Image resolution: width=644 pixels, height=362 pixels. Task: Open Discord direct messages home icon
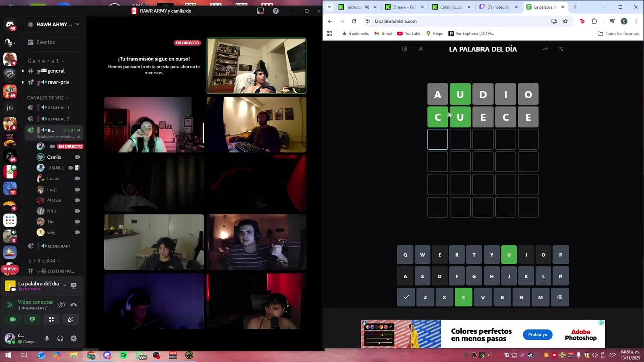(x=10, y=24)
